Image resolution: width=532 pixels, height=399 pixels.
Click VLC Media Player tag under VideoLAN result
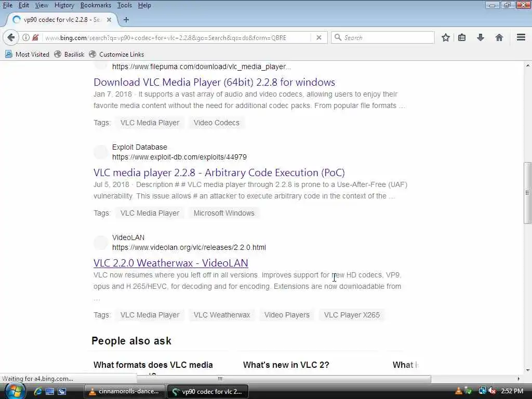(150, 315)
